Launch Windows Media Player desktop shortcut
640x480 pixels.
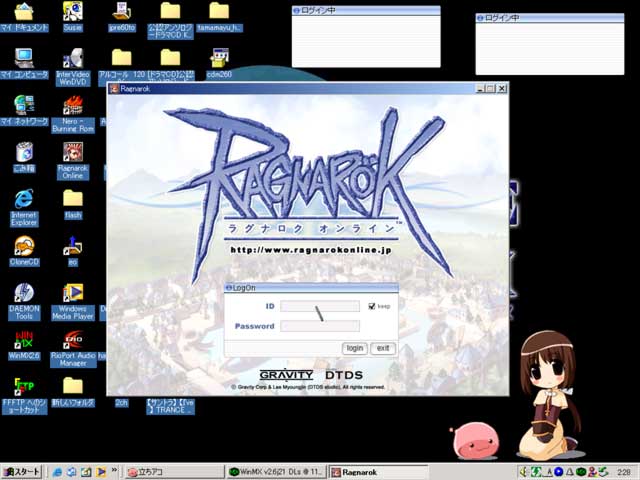pyautogui.click(x=72, y=293)
